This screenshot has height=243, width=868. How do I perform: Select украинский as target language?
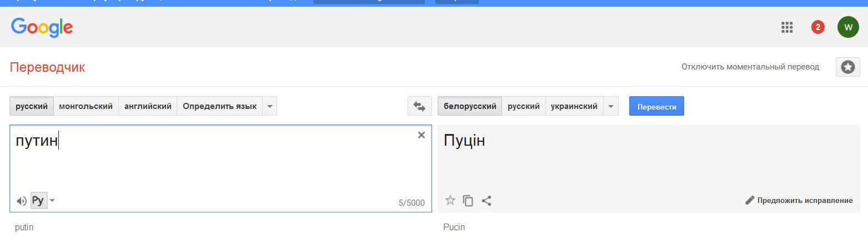point(574,106)
